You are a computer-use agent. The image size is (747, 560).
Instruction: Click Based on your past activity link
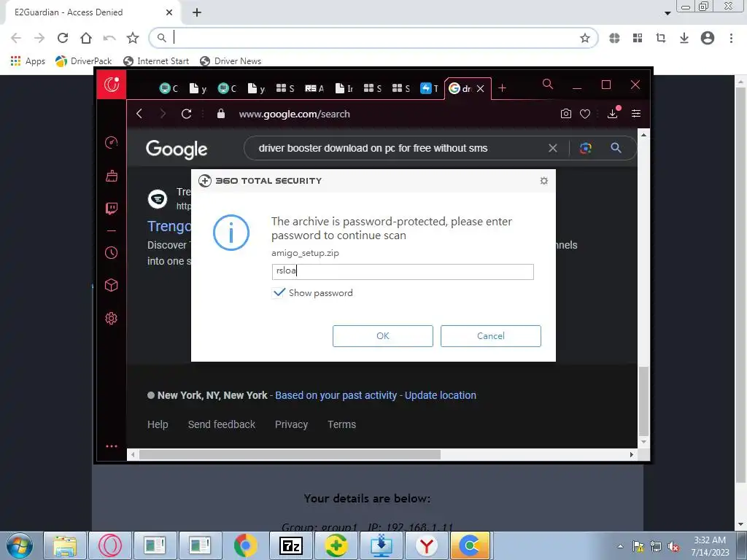click(336, 395)
